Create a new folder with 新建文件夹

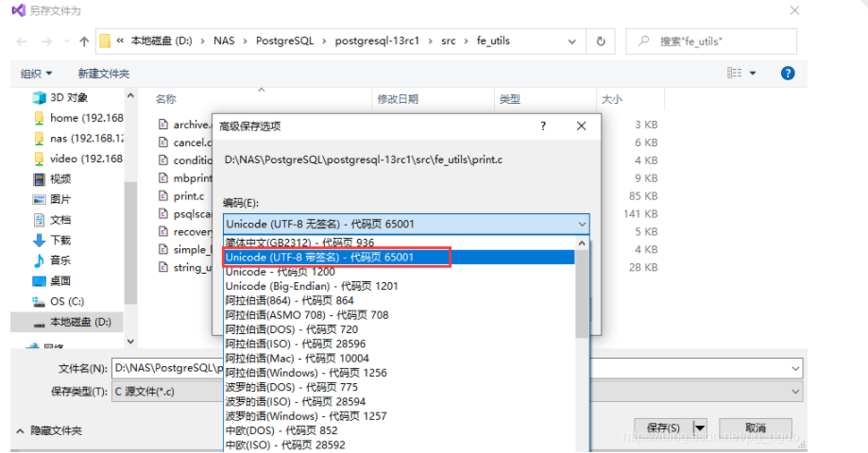tap(104, 74)
